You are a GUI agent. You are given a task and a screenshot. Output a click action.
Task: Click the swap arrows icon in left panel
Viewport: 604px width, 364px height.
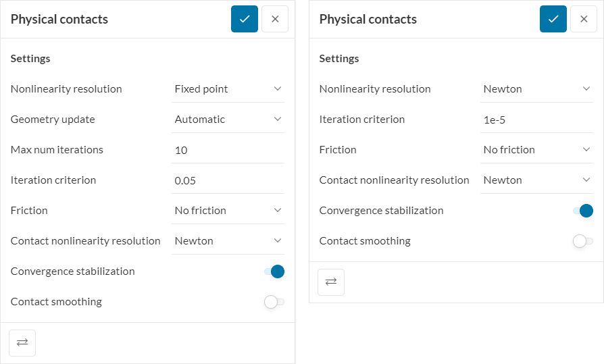point(22,342)
